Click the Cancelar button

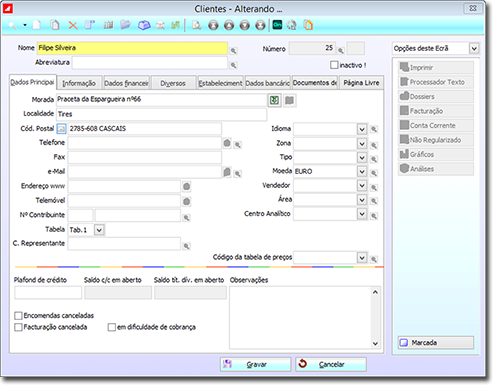click(x=331, y=364)
